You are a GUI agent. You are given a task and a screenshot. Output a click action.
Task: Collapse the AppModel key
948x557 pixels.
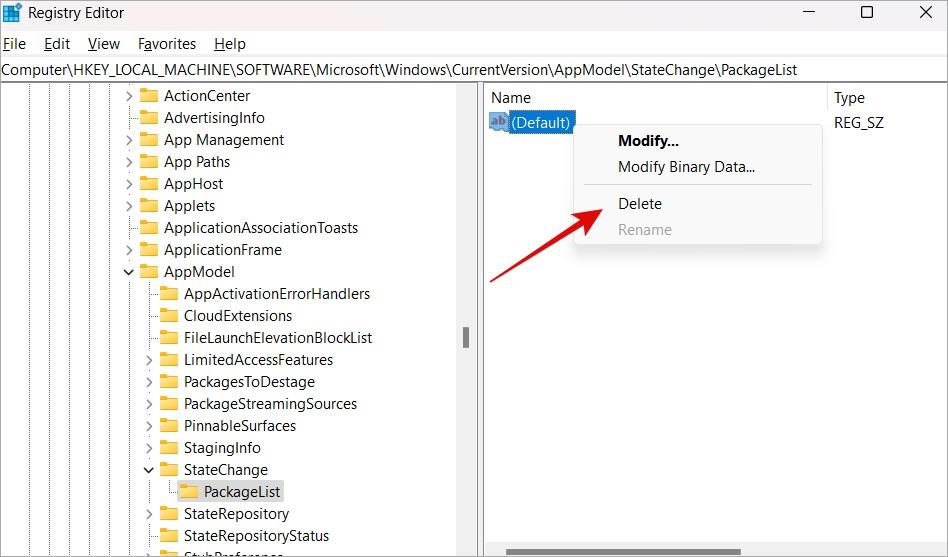coord(129,272)
